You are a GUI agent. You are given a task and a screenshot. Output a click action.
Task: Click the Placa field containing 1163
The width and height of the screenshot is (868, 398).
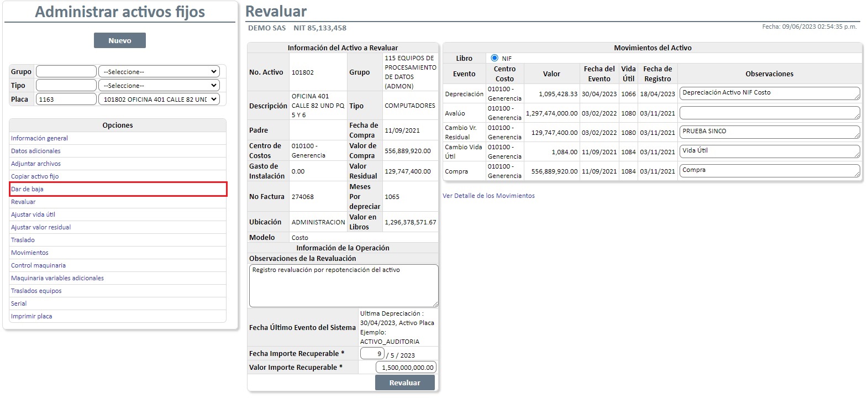coord(66,99)
